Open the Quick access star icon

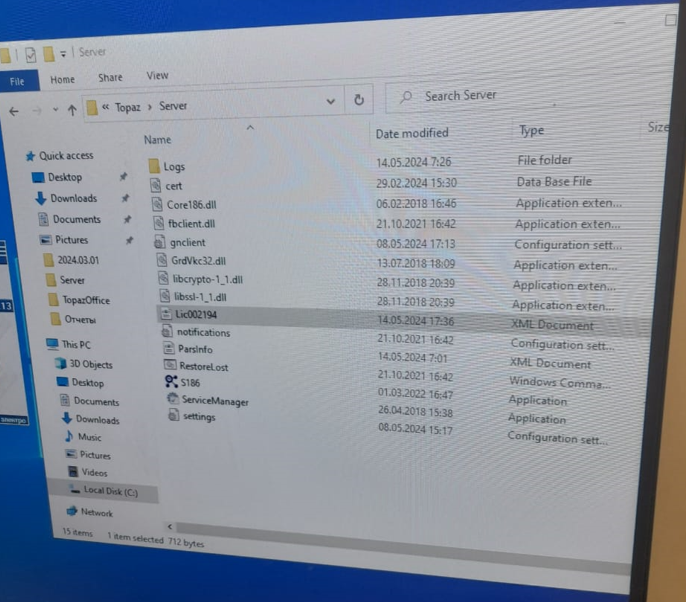30,156
